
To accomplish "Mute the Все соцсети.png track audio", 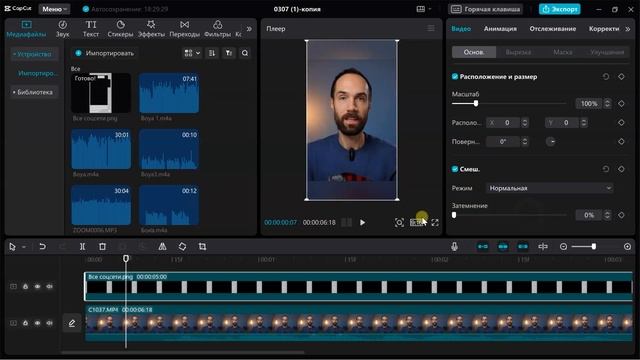I will [49, 287].
